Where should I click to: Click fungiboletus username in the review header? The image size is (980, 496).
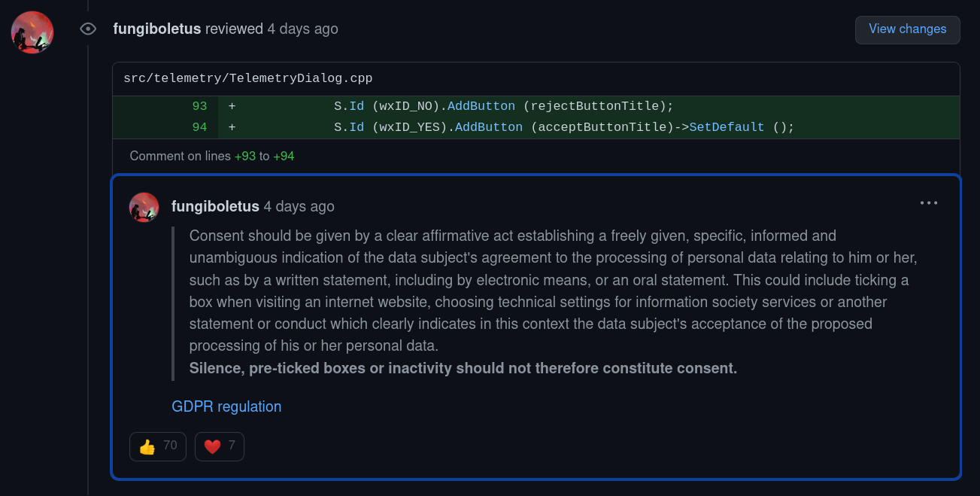(x=156, y=29)
